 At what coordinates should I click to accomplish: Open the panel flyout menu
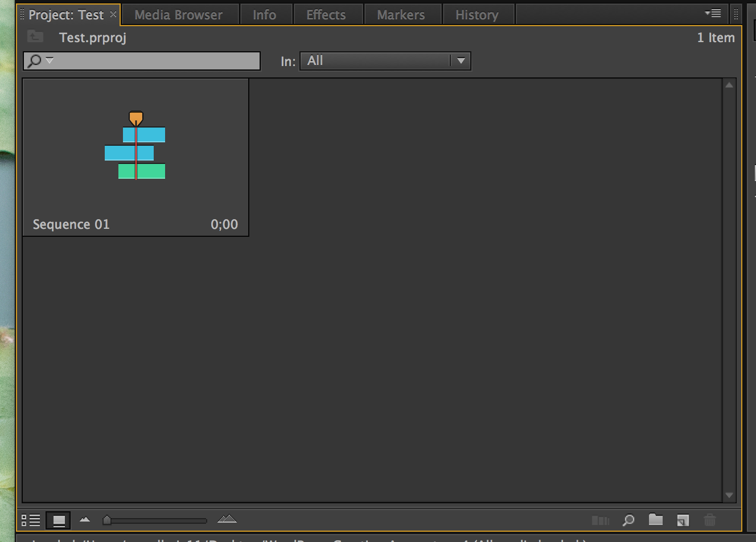coord(713,13)
